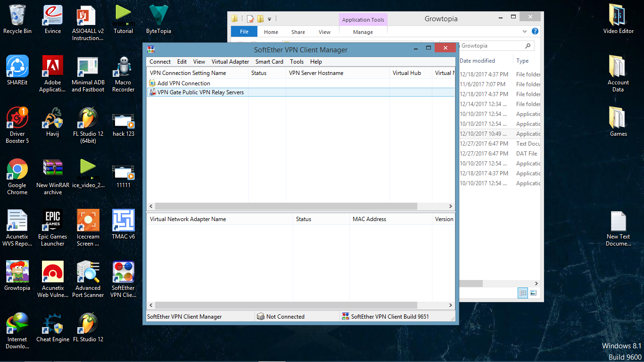Select the TMAC v6 desktop icon
The height and width of the screenshot is (362, 644).
[x=123, y=225]
